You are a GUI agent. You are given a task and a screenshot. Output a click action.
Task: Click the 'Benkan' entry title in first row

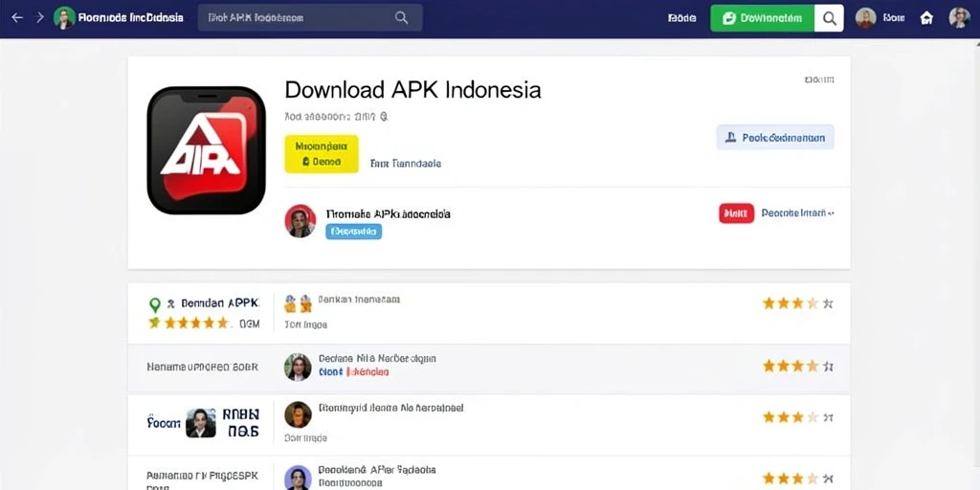coord(359,300)
